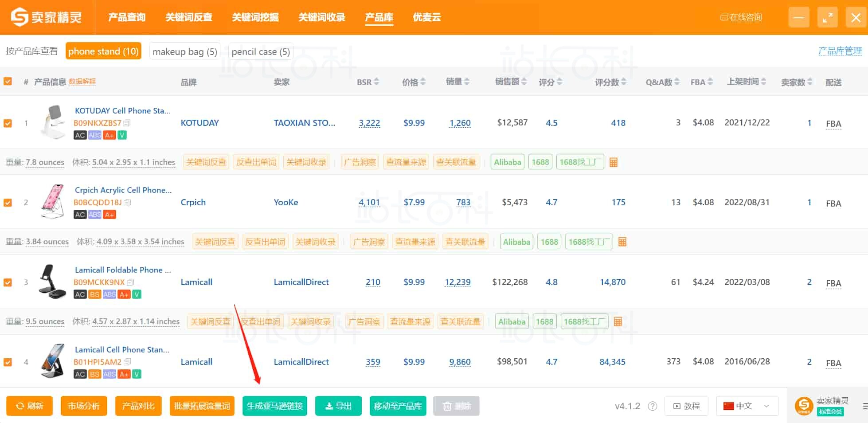Uncheck the Crpich Acrylic Cell Phone row checkbox
This screenshot has width=868, height=423.
[8, 203]
